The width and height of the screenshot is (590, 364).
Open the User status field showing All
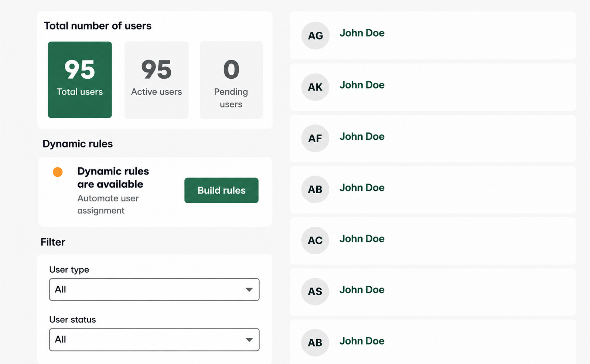click(x=154, y=340)
